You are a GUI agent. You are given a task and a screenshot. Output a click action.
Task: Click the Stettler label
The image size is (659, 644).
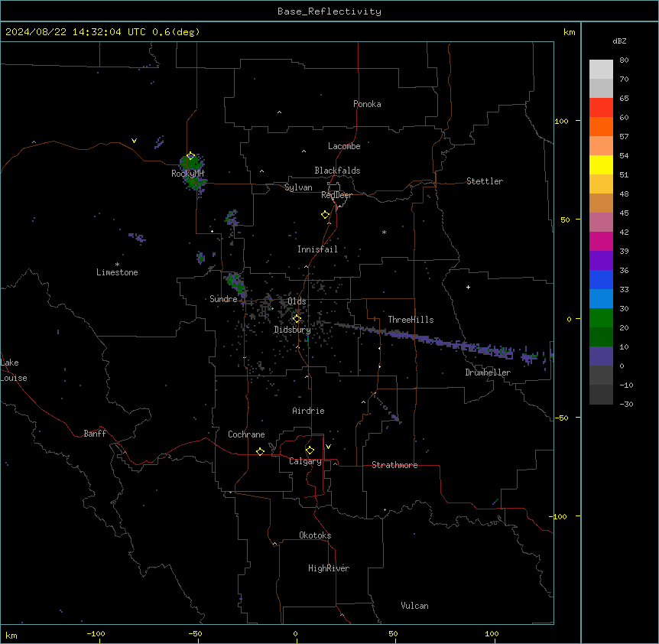point(484,181)
